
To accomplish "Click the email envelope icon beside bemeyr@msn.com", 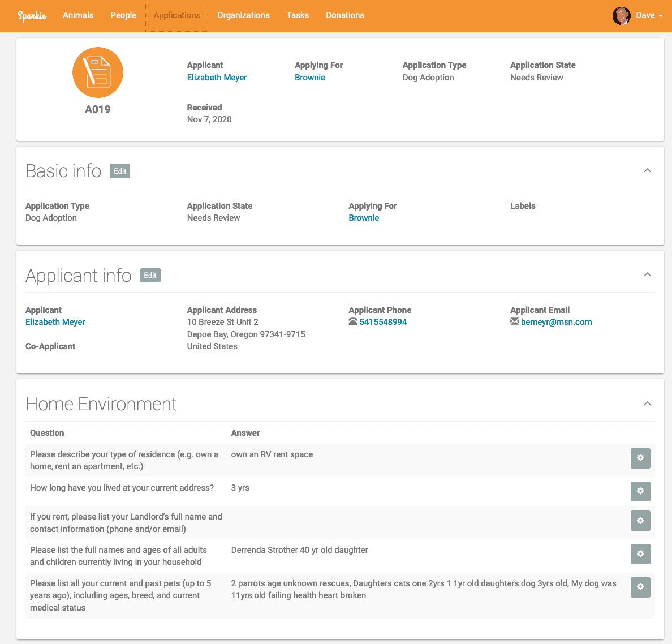I will pyautogui.click(x=514, y=321).
